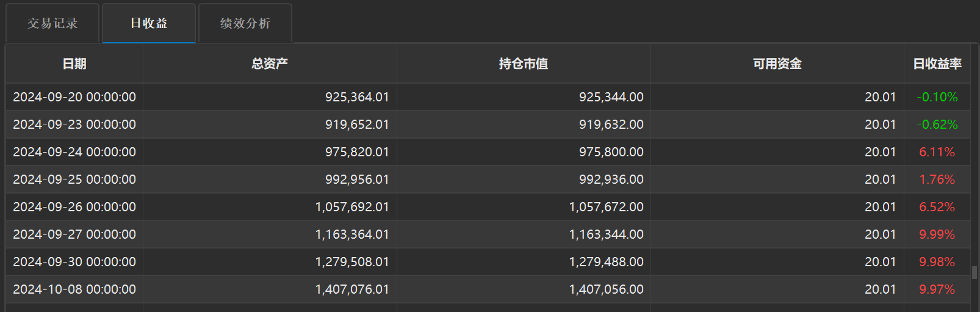Select the 2024-09-20 row date cell
The height and width of the screenshot is (312, 980).
tap(74, 97)
